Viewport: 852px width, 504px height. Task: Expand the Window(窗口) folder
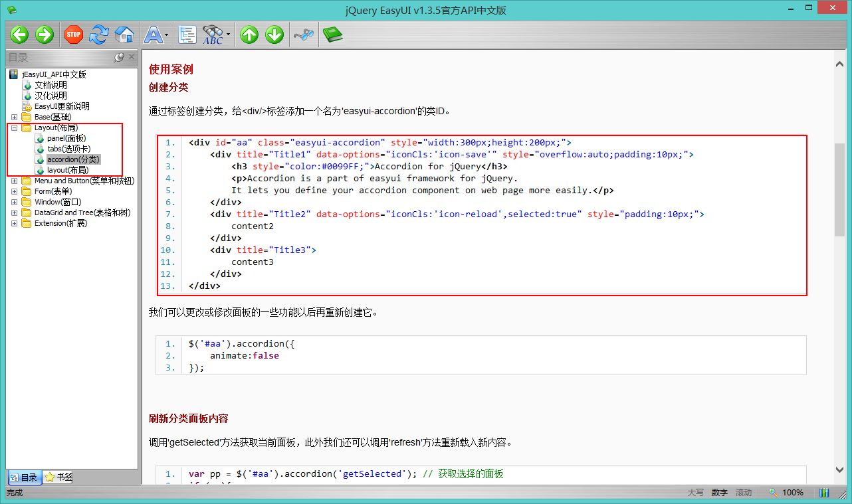point(14,202)
